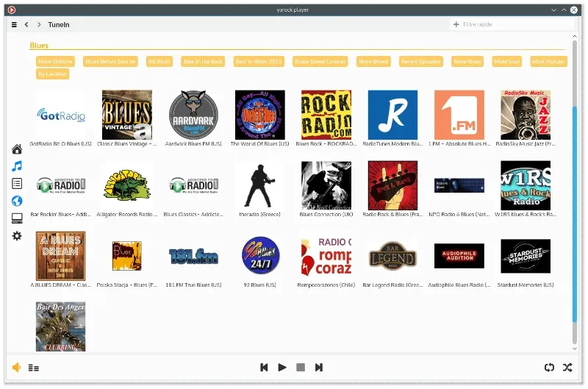Mute using the orange volume speaker icon
The image size is (588, 389).
16,368
